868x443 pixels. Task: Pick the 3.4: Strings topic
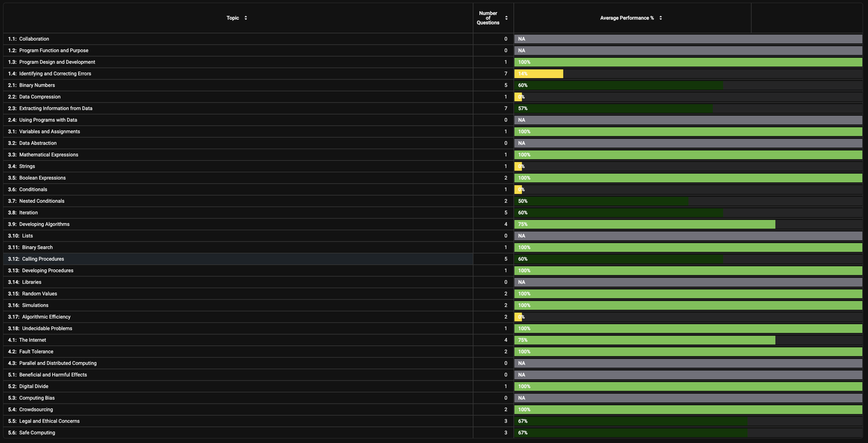click(22, 166)
